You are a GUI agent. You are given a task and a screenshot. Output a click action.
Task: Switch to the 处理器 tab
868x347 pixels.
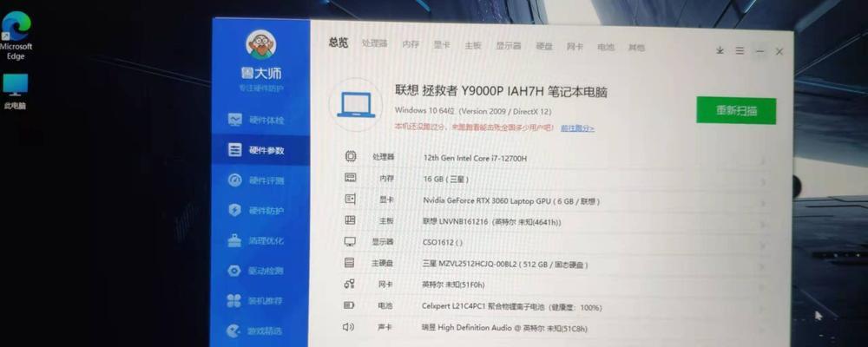pos(375,43)
